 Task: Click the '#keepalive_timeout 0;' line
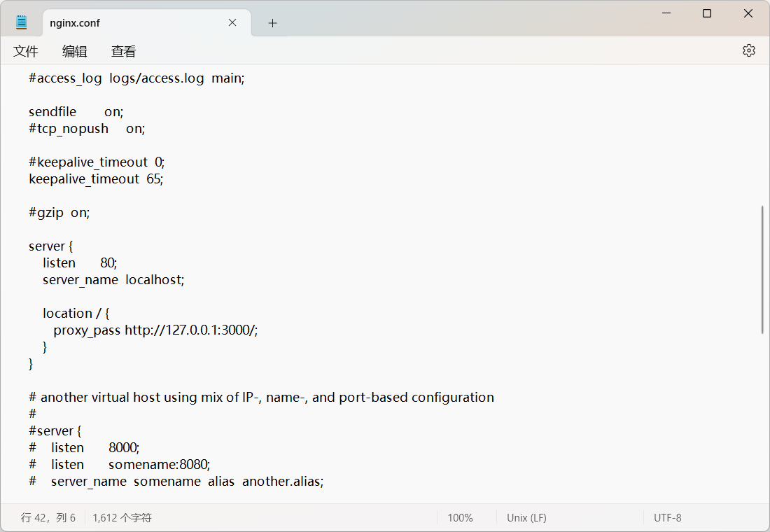click(x=97, y=162)
